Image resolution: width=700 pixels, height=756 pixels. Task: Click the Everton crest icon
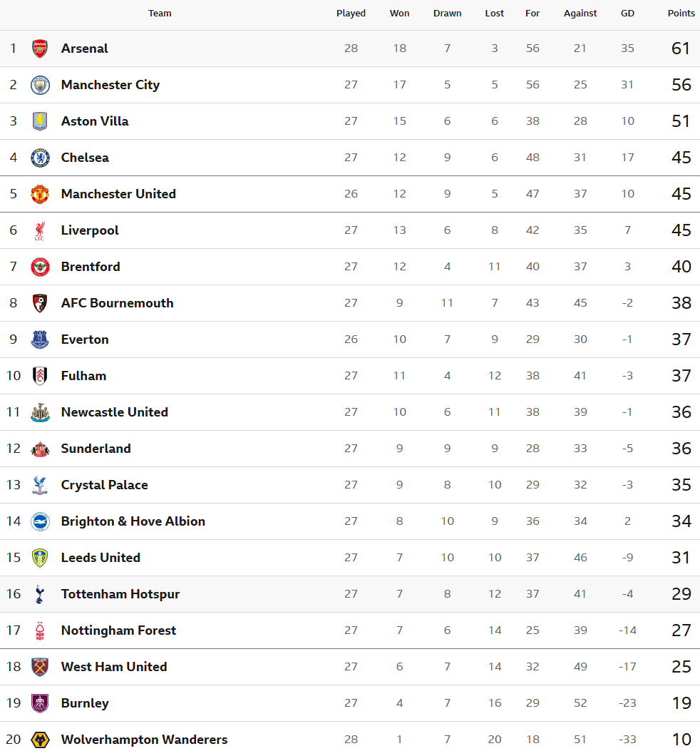(40, 339)
